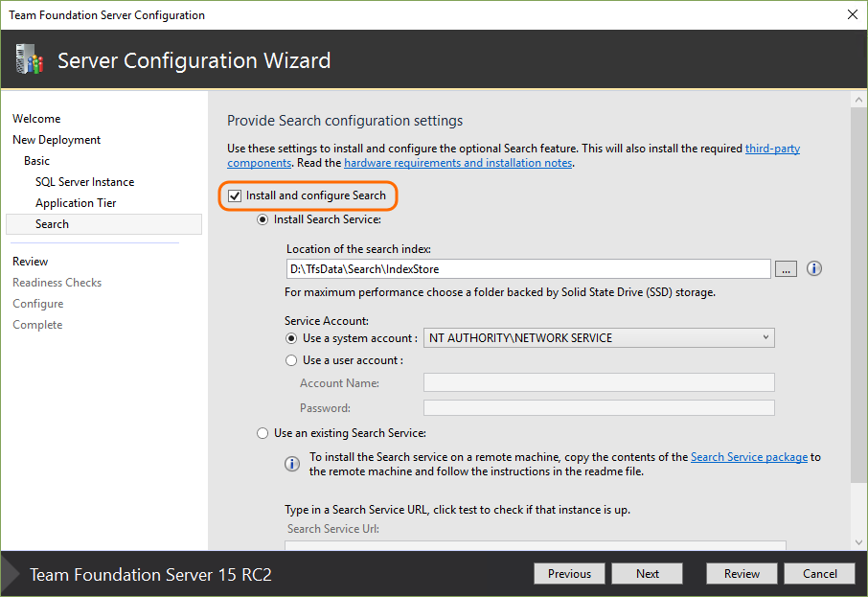The height and width of the screenshot is (597, 868).
Task: Click the vertical scrollbar down arrow
Action: pos(857,542)
